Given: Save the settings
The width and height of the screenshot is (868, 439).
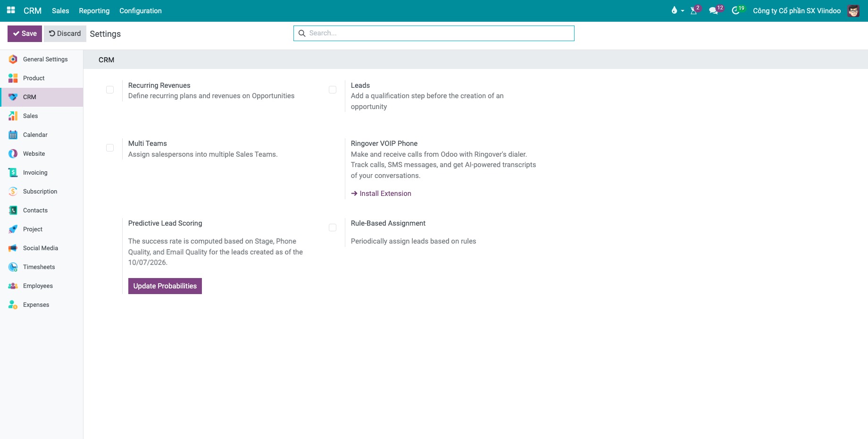Looking at the screenshot, I should click(25, 34).
